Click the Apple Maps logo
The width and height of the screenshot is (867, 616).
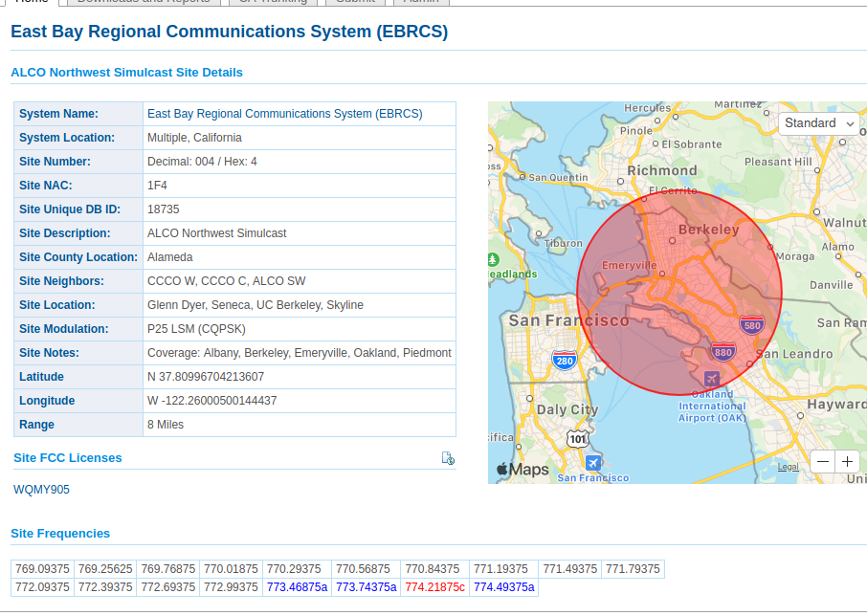(522, 470)
